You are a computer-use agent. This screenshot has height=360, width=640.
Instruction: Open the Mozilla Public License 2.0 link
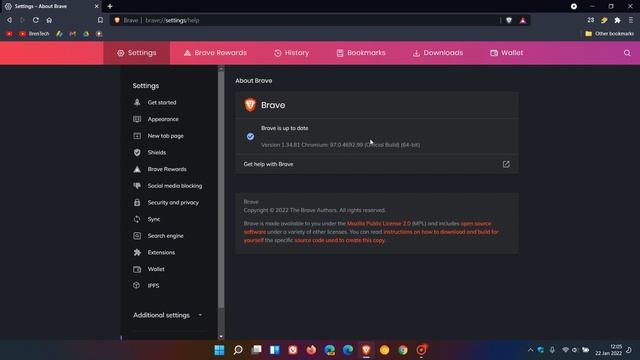[x=378, y=224]
